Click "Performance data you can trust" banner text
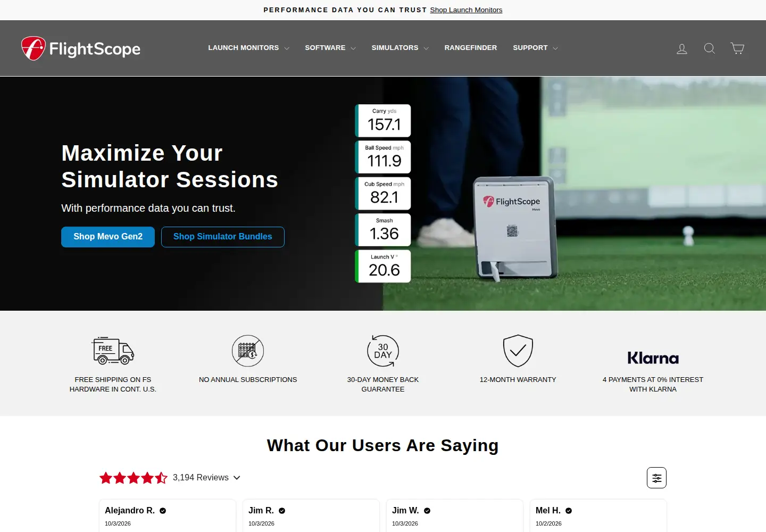Screen dimensions: 766x532 (x=345, y=10)
